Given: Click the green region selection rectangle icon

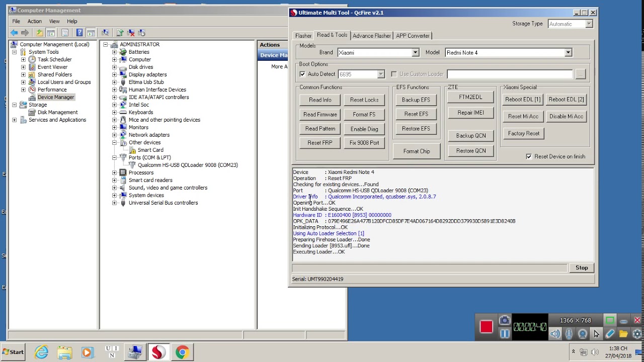Looking at the screenshot, I should (x=610, y=320).
